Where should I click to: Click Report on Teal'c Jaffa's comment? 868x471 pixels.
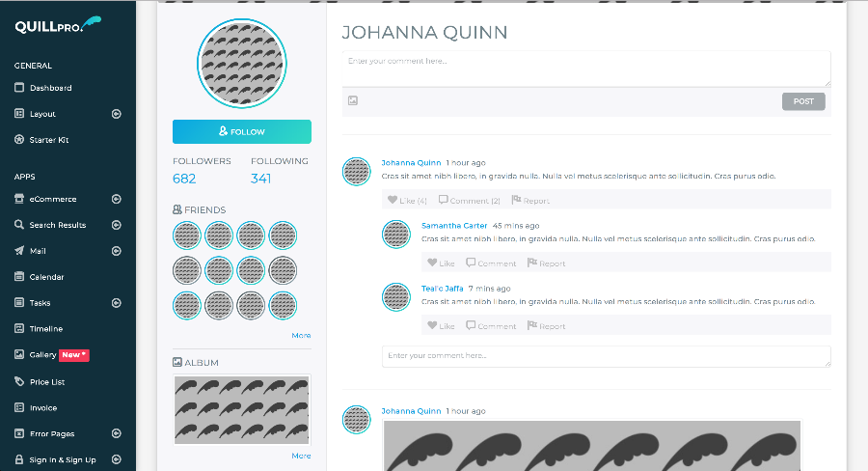tap(547, 326)
